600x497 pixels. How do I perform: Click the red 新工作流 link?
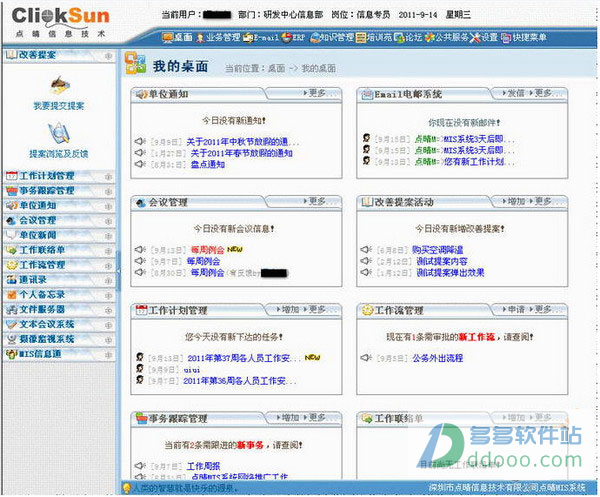(x=476, y=337)
